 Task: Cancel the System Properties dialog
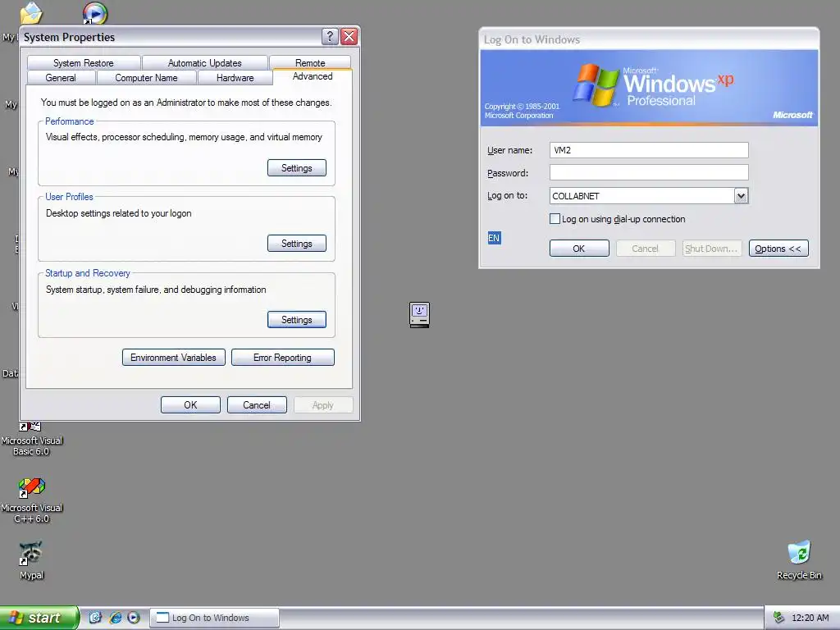pyautogui.click(x=257, y=405)
